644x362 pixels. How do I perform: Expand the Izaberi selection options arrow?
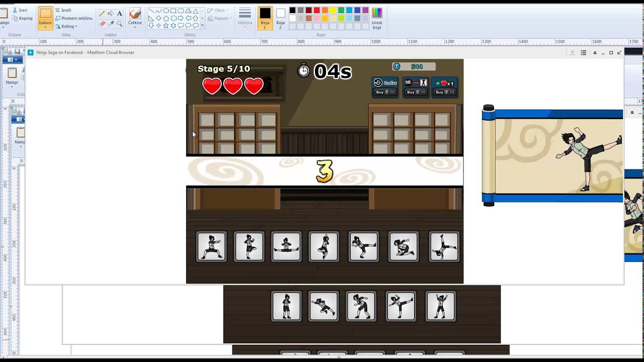coord(45,27)
